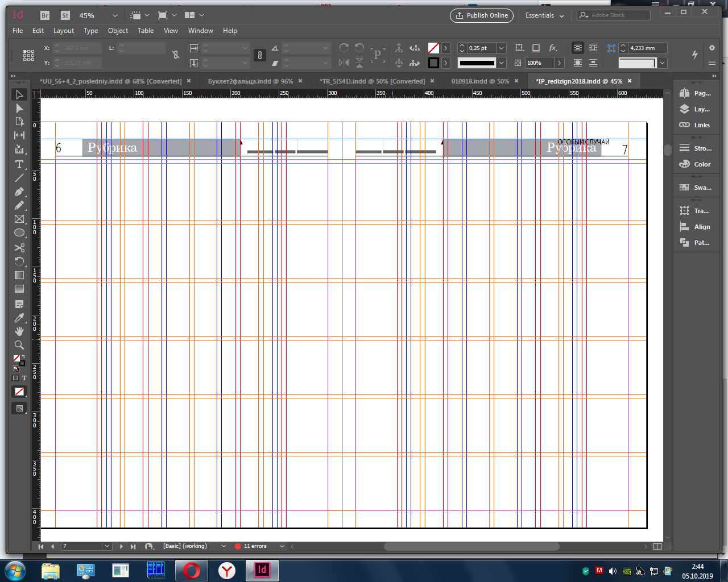Select the Hand tool

[19, 331]
